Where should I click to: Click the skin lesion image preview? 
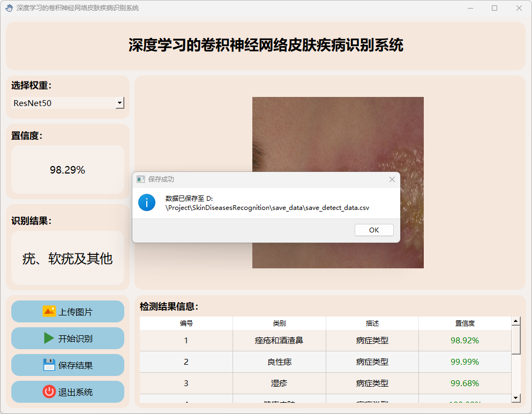pos(338,183)
